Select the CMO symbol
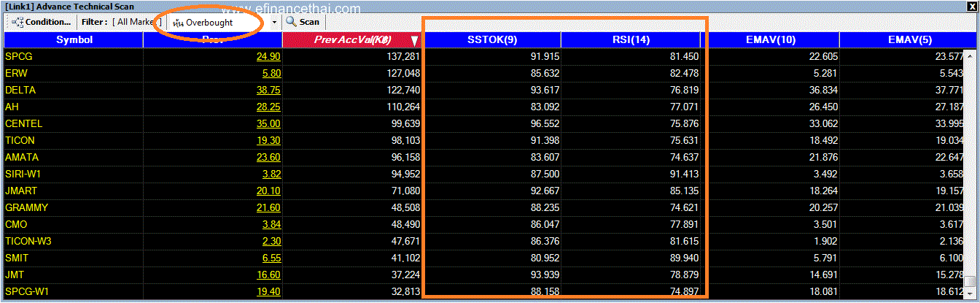Screen dimensions: 980x303 16,224
